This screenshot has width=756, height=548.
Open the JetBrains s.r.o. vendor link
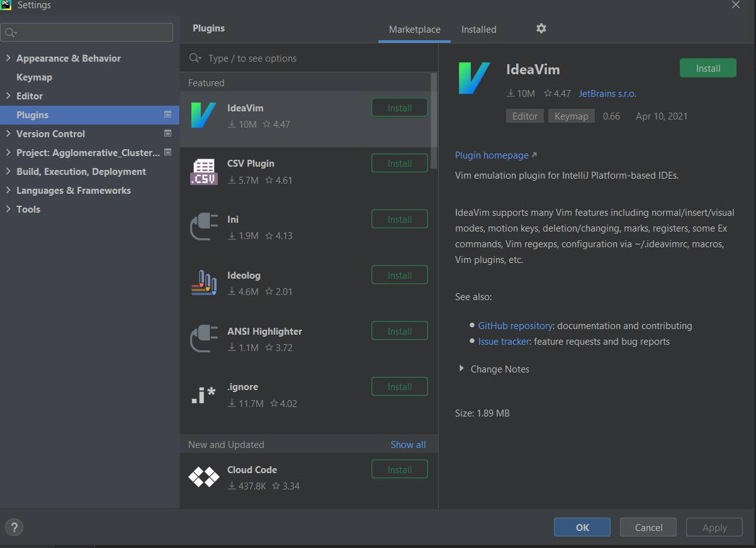(x=607, y=93)
